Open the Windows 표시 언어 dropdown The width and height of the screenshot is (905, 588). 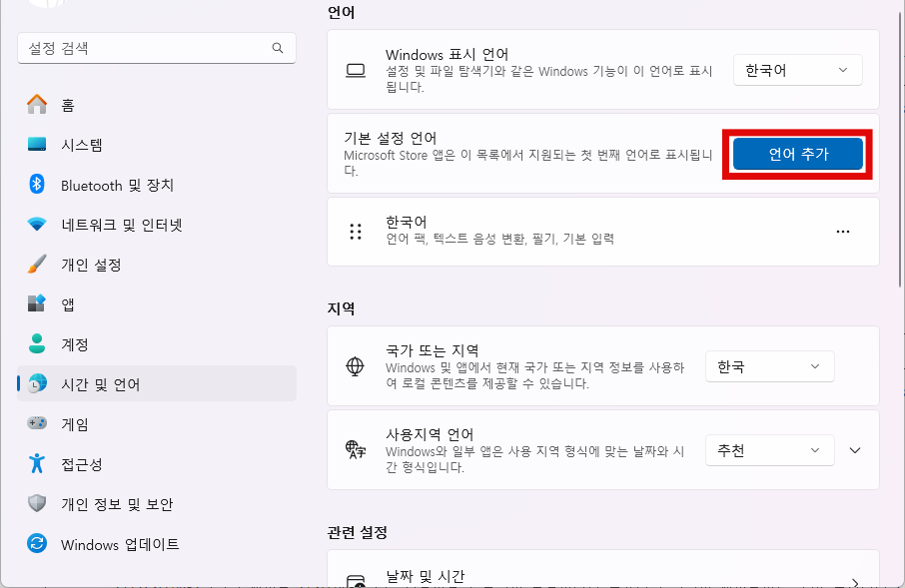coord(798,70)
